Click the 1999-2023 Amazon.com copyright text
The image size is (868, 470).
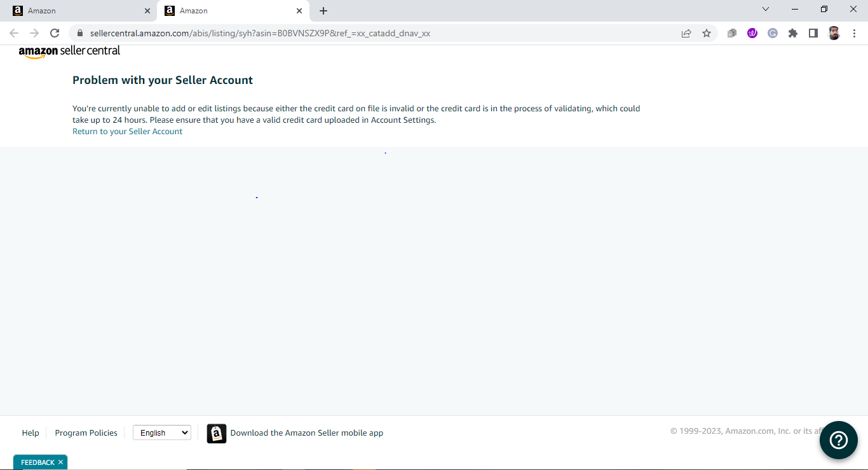[x=747, y=431]
